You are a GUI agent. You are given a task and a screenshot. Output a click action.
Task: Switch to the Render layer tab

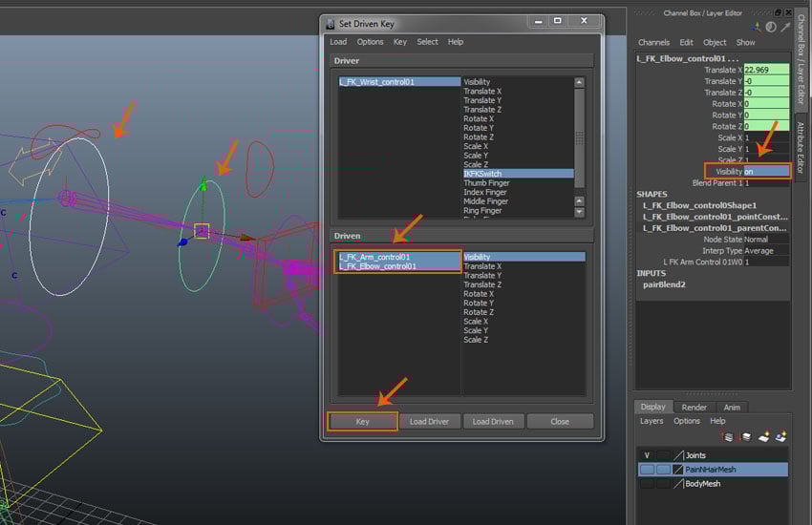coord(694,407)
